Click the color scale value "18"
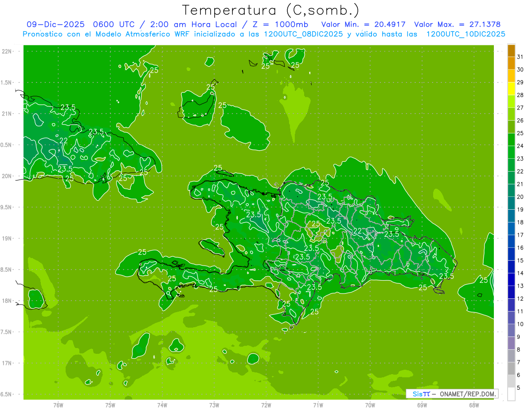 click(520, 222)
